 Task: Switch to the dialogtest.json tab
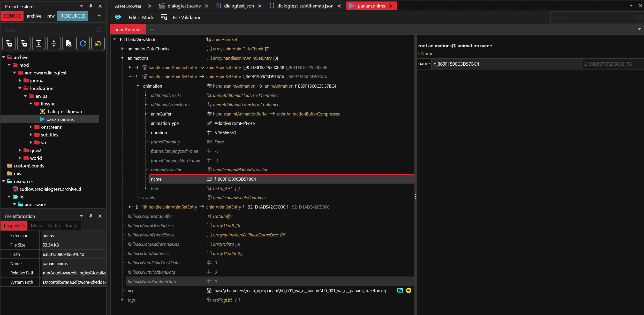[x=239, y=6]
